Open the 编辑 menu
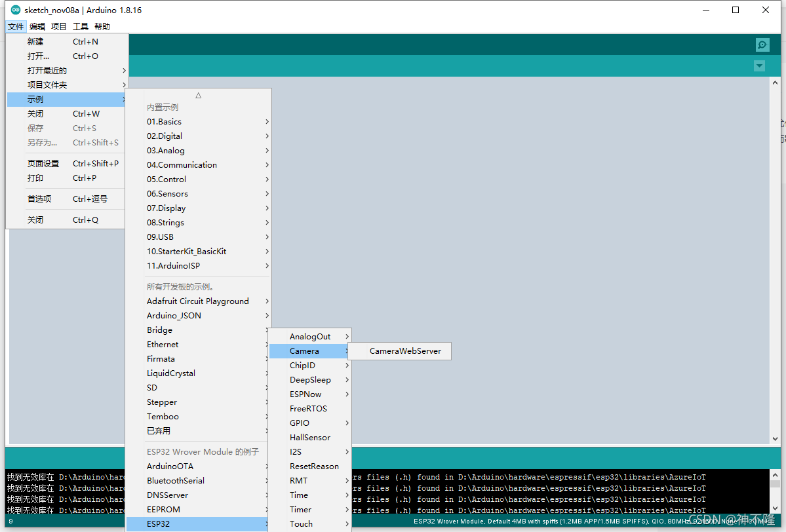Viewport: 786px width, 532px height. coord(37,27)
